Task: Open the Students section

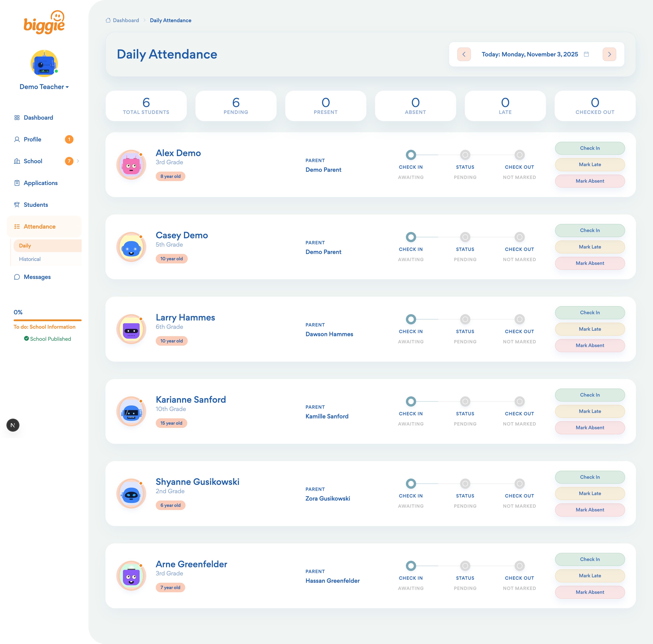Action: (x=36, y=205)
